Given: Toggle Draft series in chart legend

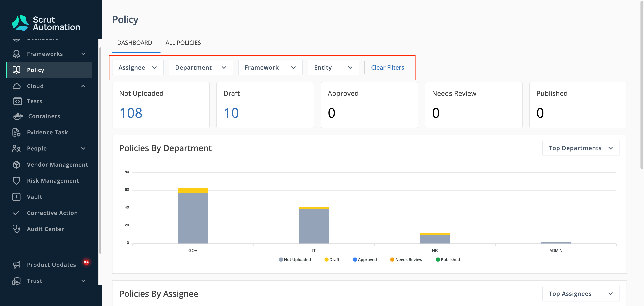Looking at the screenshot, I should pos(332,260).
